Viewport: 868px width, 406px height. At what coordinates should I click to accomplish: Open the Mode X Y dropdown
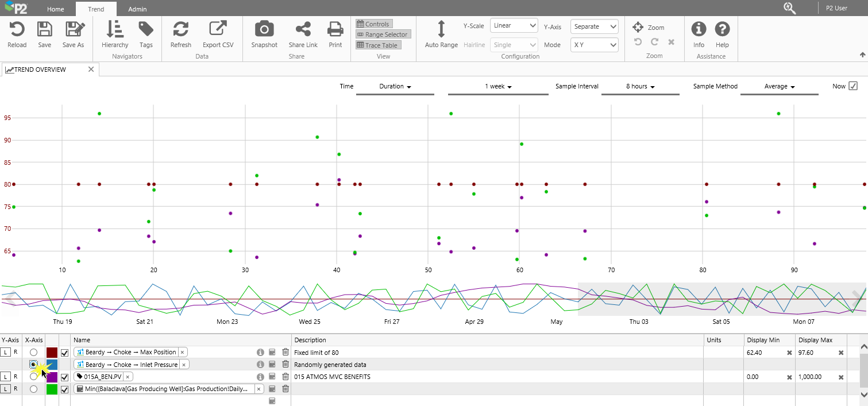594,45
